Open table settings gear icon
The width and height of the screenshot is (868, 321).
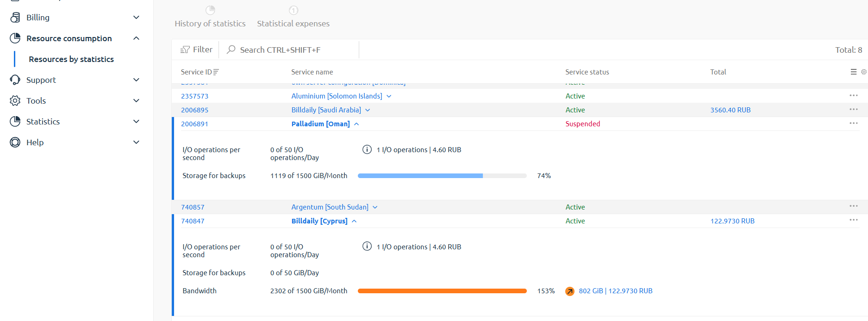coord(863,72)
